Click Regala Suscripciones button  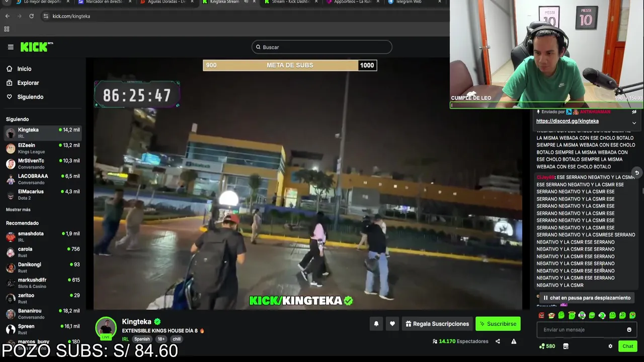click(x=437, y=324)
